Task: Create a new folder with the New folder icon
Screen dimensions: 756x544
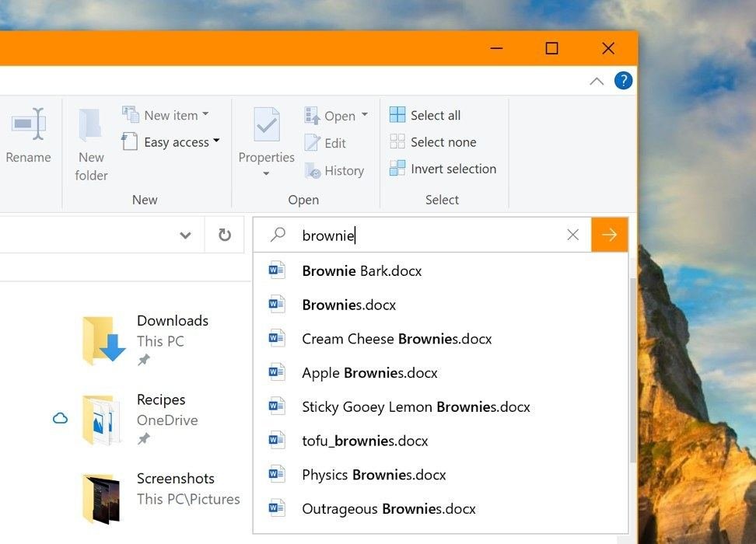Action: [91, 125]
